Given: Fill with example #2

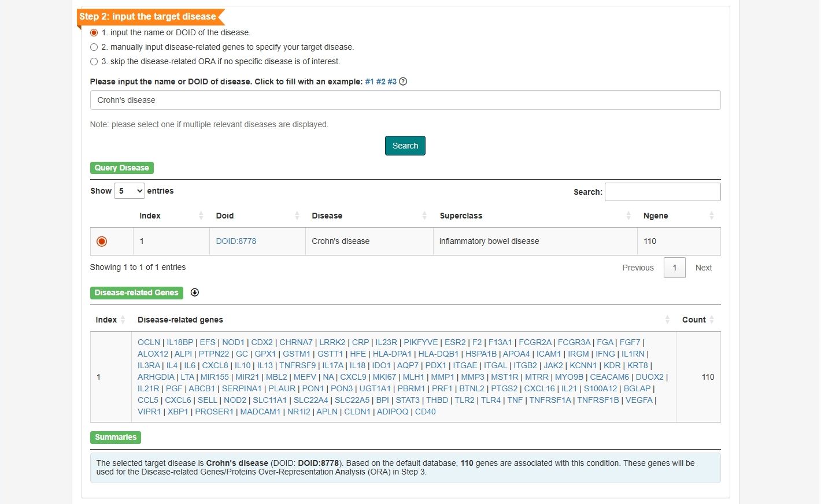Looking at the screenshot, I should click(380, 81).
